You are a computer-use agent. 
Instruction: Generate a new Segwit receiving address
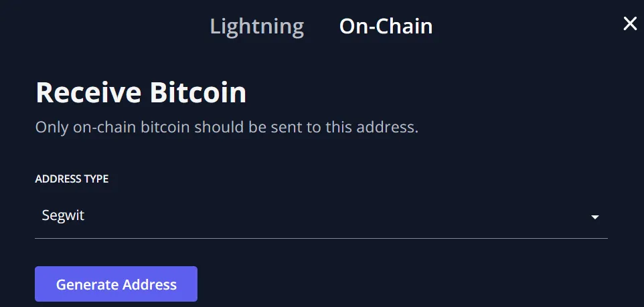[116, 284]
